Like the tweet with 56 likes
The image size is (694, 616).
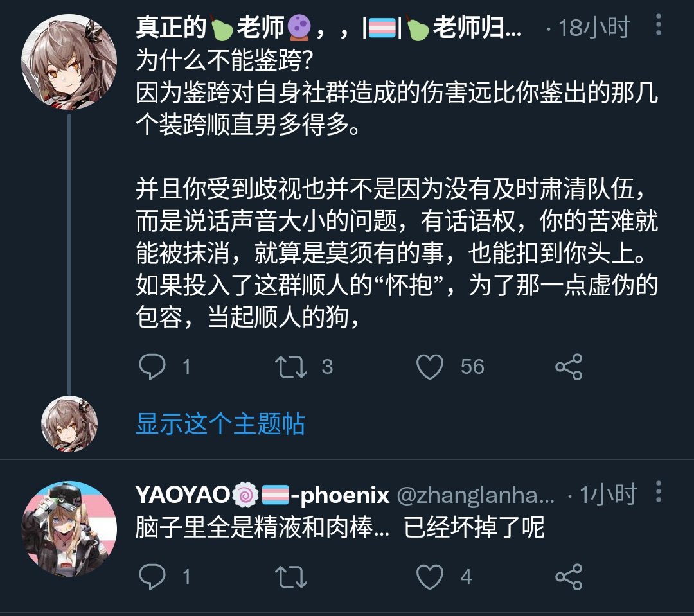click(x=430, y=367)
